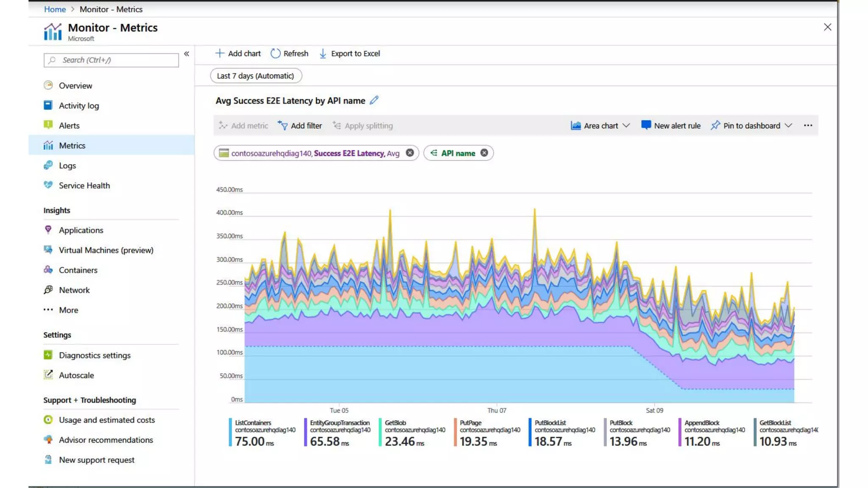Open Last 7 days time range picker
The image size is (868, 488).
point(256,76)
